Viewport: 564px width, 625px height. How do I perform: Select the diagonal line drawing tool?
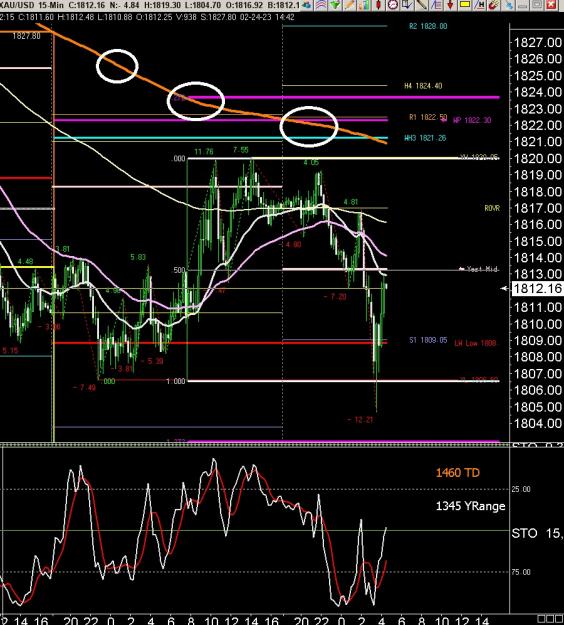tap(422, 5)
